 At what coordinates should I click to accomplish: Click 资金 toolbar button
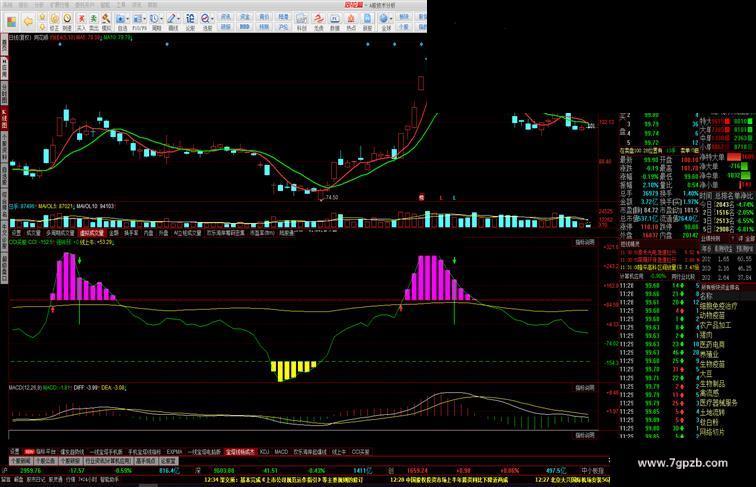[244, 17]
